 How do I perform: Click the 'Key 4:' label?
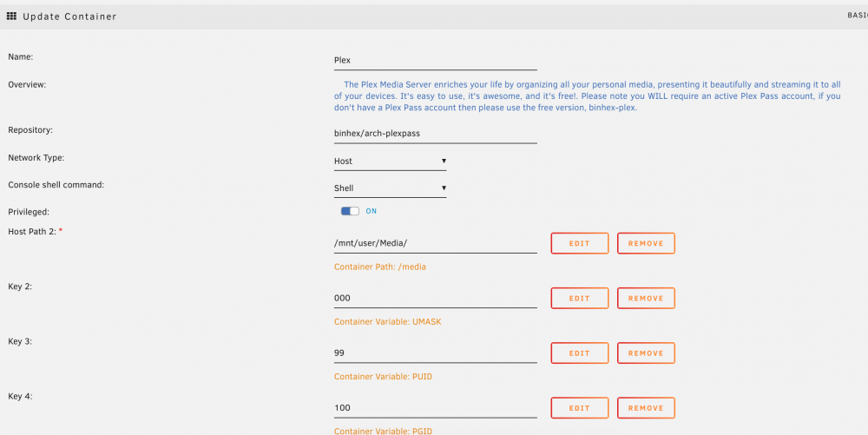20,396
